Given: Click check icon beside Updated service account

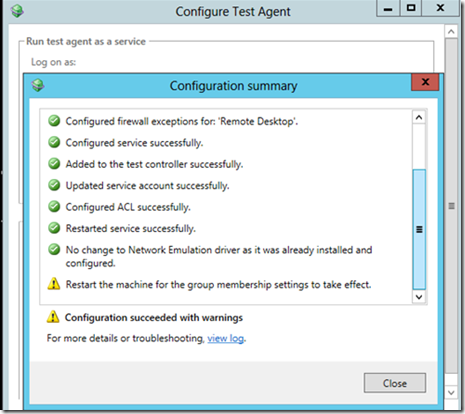Looking at the screenshot, I should click(x=54, y=185).
